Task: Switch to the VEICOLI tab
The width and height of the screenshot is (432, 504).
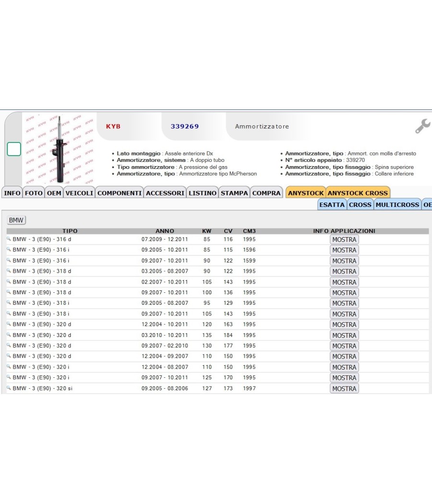Action: click(x=79, y=193)
